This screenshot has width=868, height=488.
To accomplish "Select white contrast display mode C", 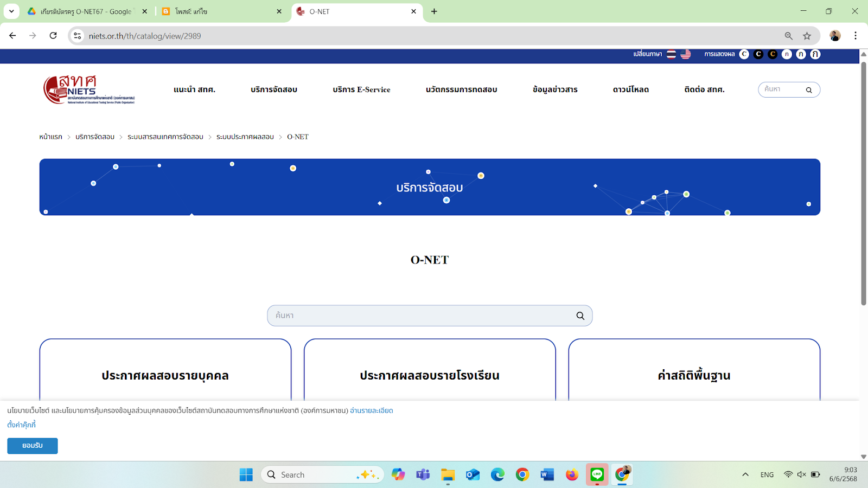I will [744, 54].
